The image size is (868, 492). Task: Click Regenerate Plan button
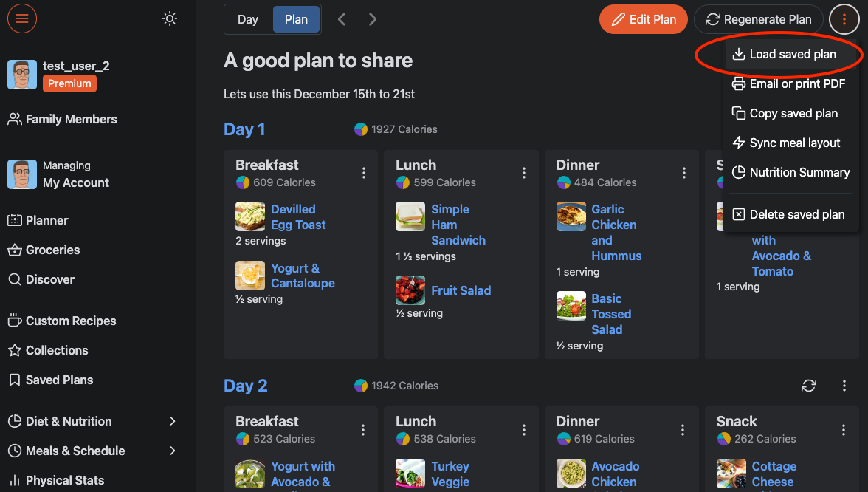coord(759,20)
